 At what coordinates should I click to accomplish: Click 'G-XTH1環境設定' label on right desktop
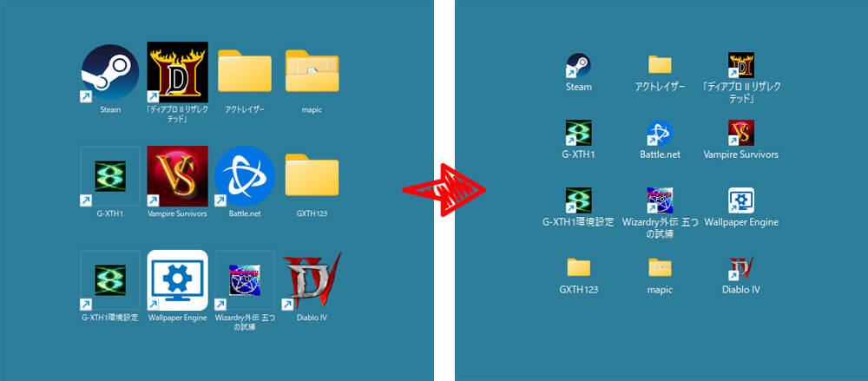click(x=578, y=222)
